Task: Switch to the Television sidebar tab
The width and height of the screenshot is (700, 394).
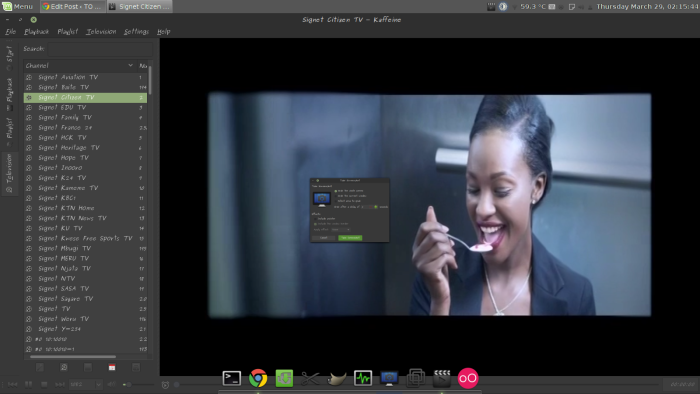Action: click(x=9, y=173)
